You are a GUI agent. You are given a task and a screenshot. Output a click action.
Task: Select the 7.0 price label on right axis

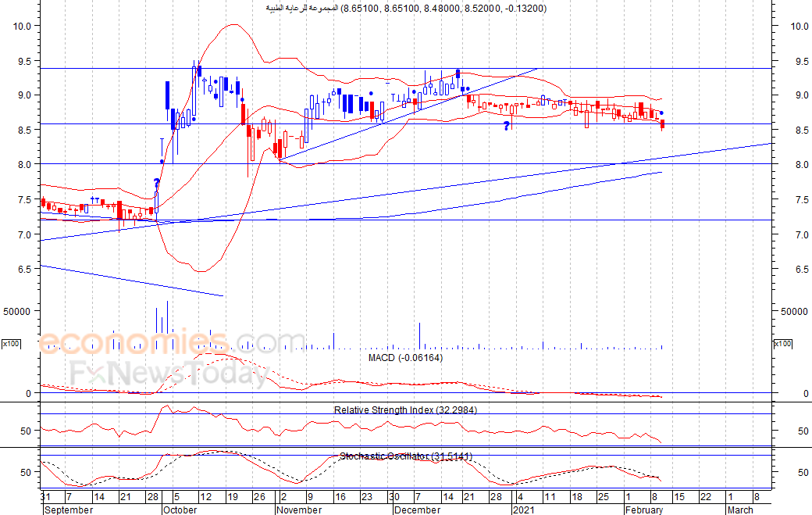click(801, 234)
